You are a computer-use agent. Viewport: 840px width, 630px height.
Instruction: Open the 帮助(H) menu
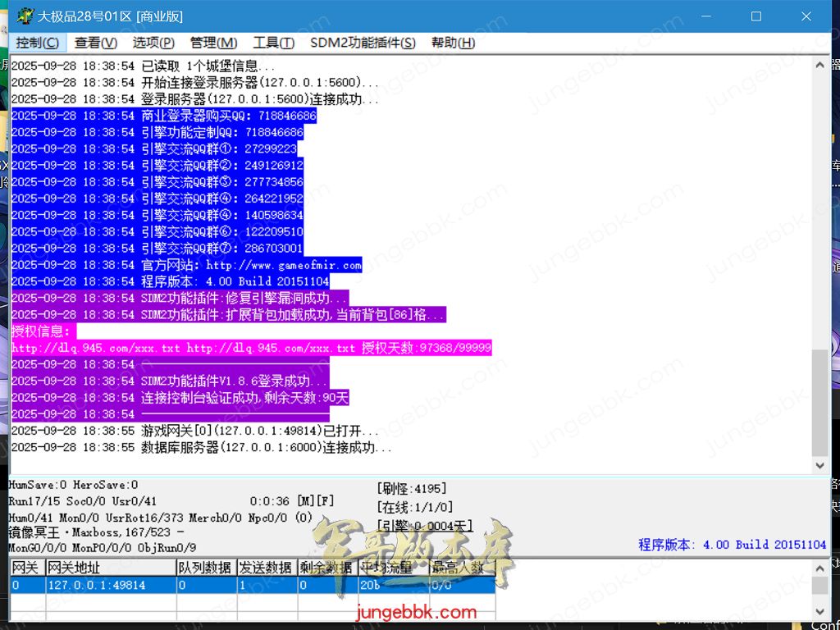pos(453,43)
